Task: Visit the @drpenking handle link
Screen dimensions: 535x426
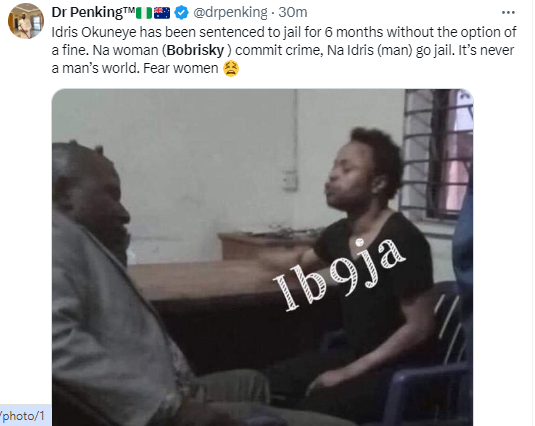Action: point(230,13)
